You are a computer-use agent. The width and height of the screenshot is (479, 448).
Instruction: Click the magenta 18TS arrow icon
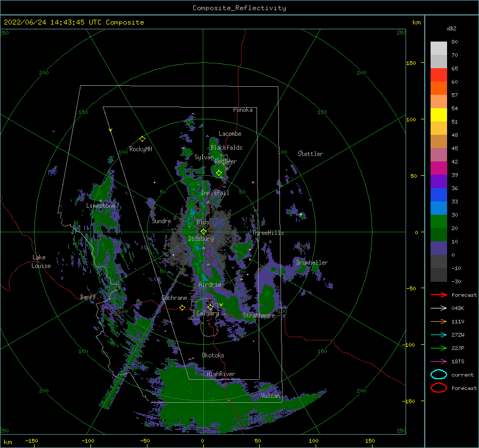coord(439,362)
